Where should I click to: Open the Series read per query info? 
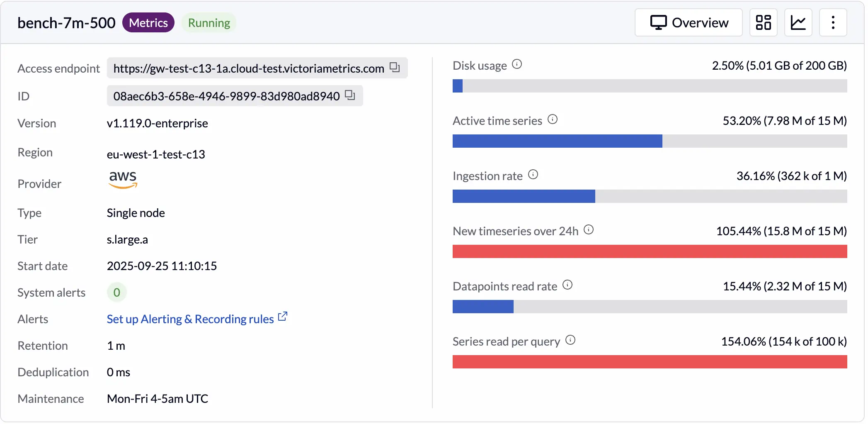point(571,340)
